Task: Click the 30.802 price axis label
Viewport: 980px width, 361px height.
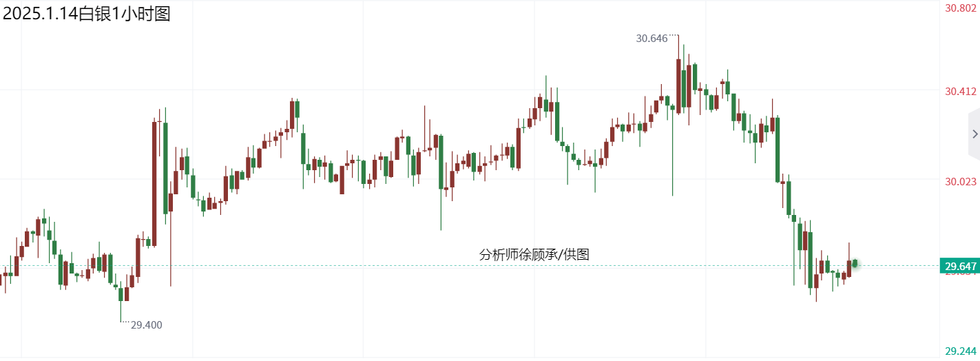Action: [x=961, y=9]
